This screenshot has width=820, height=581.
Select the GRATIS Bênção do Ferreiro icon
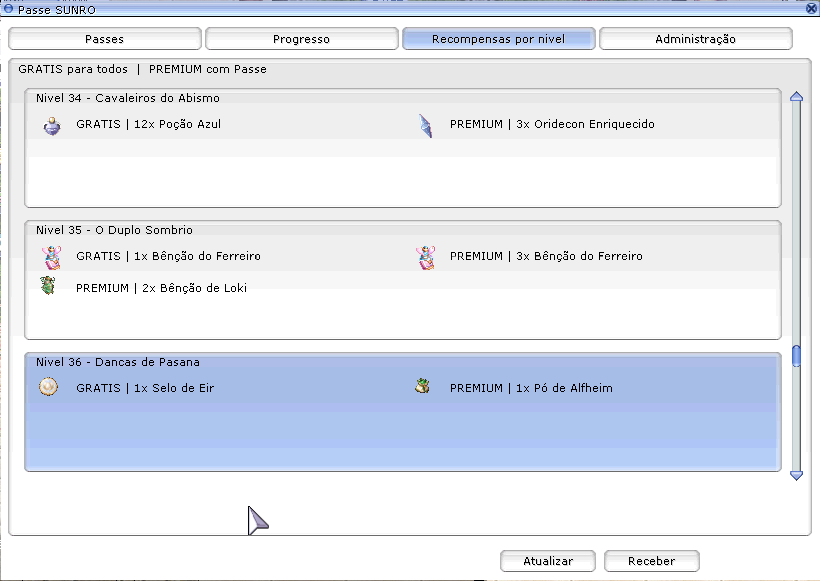pos(51,257)
